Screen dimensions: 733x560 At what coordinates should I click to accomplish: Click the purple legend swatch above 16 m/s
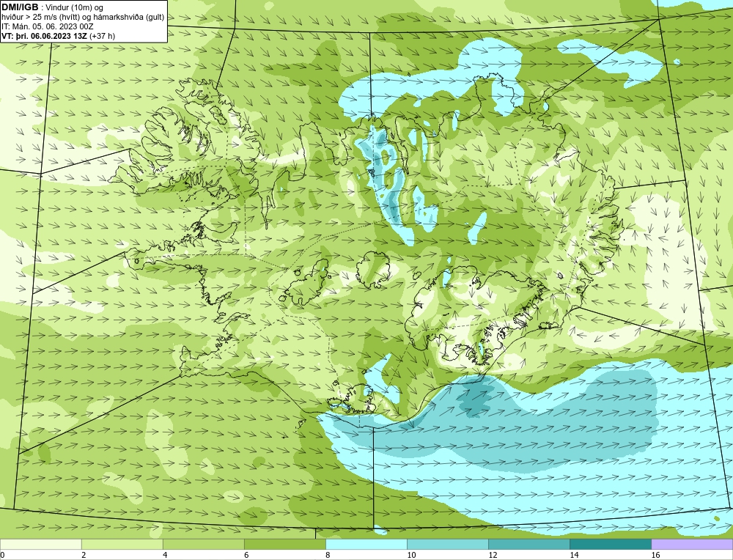(692, 544)
